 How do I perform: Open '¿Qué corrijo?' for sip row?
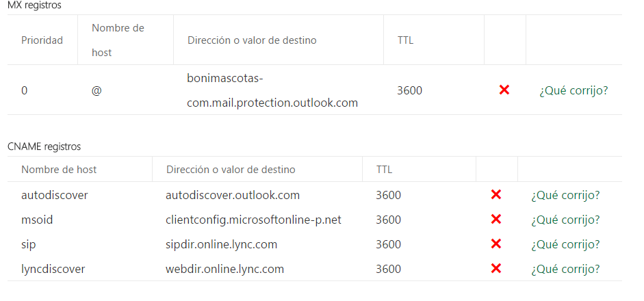pos(565,244)
